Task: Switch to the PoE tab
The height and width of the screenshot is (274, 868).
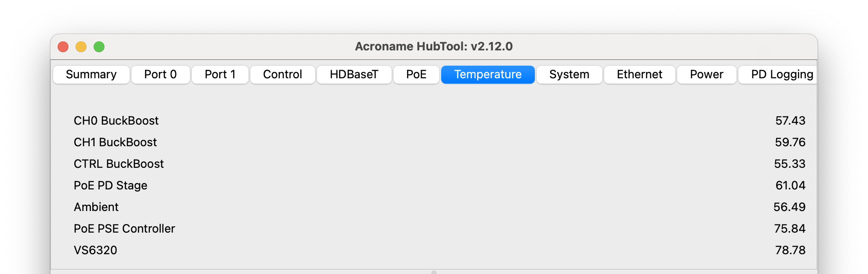Action: [416, 75]
